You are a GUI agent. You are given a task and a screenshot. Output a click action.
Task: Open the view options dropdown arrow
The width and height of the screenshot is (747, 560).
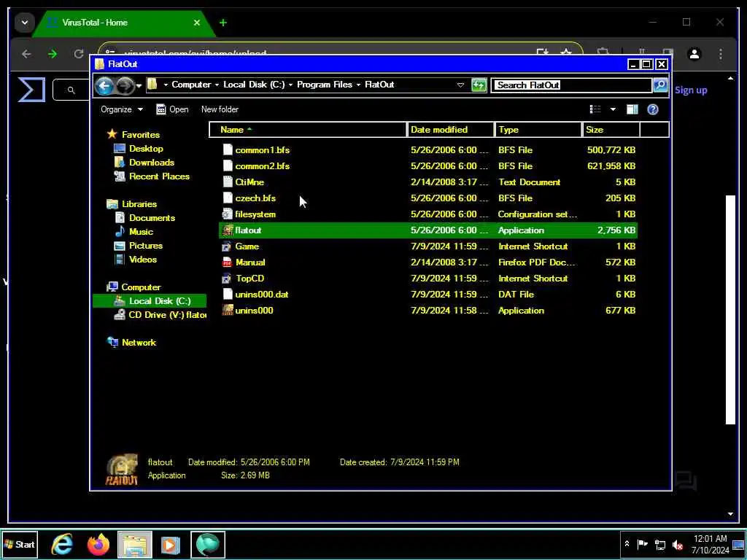[x=613, y=109]
